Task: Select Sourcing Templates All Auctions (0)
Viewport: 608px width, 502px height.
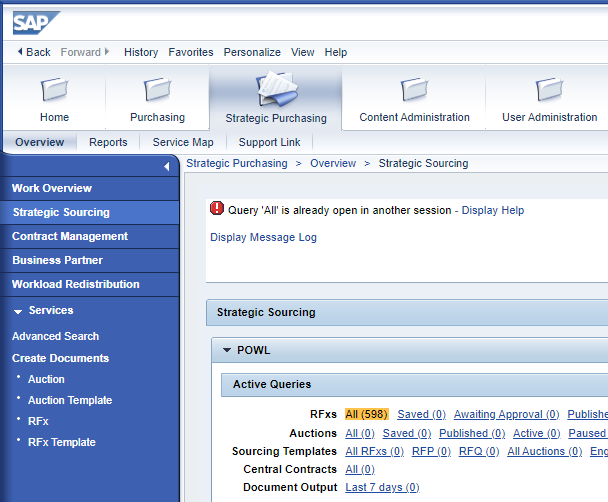Action: point(544,451)
